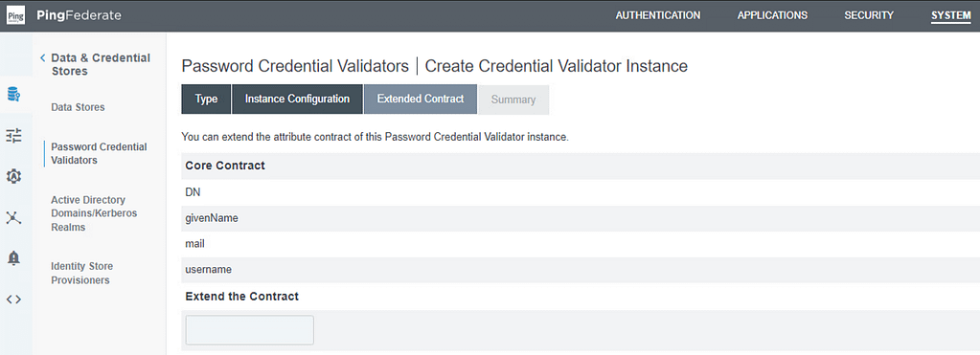Viewport: 980px width, 355px height.
Task: Open Data Stores in the sidebar
Action: click(79, 107)
